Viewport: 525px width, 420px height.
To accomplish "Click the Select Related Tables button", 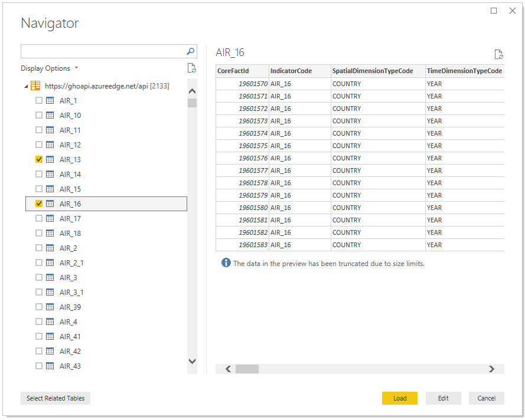I will click(x=56, y=398).
